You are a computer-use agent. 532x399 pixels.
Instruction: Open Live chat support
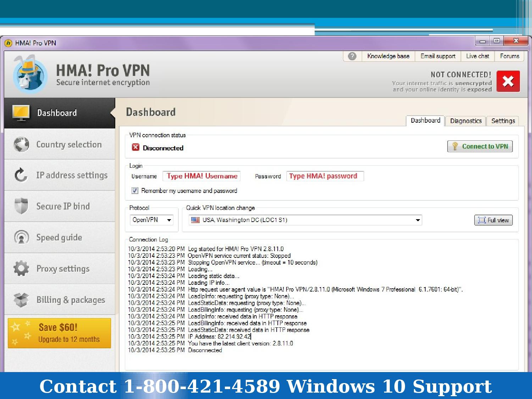click(x=477, y=56)
